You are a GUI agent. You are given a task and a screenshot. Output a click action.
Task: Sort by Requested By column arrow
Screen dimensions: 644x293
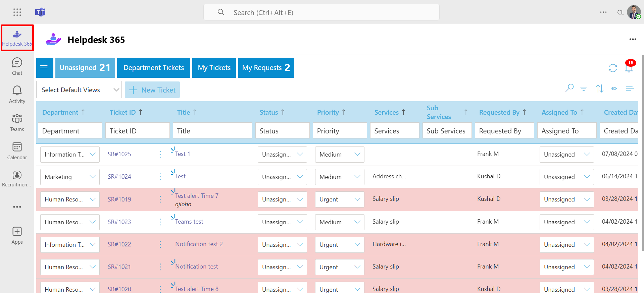click(524, 112)
